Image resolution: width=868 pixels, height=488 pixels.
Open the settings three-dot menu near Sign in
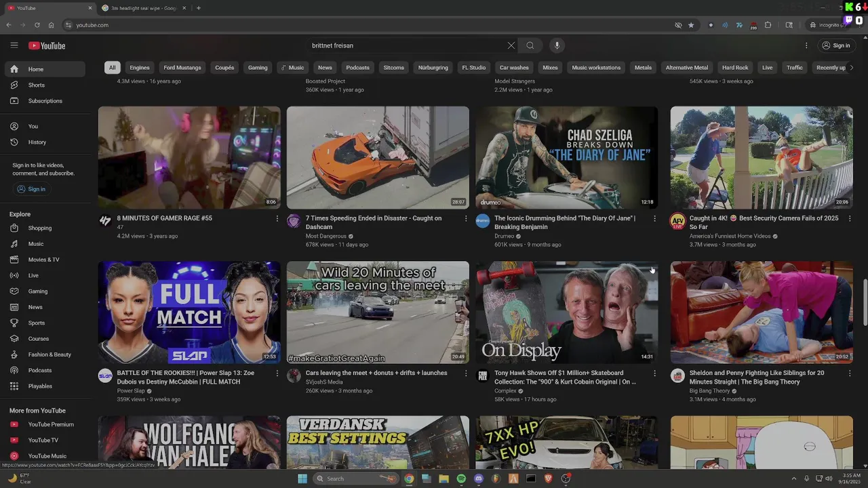coord(806,45)
